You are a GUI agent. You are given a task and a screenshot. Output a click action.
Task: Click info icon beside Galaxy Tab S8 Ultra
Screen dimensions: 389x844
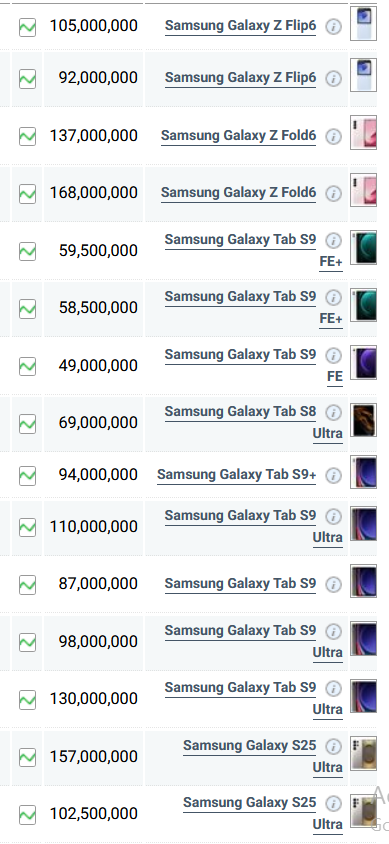click(x=334, y=413)
